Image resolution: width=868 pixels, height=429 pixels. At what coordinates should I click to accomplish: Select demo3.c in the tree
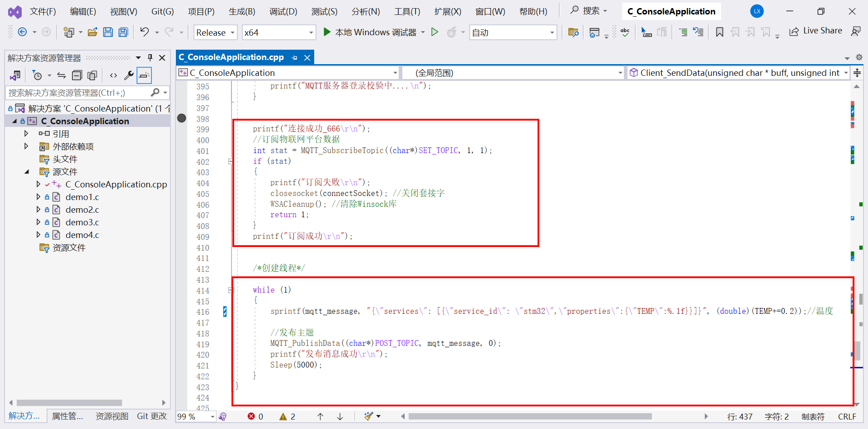click(82, 222)
